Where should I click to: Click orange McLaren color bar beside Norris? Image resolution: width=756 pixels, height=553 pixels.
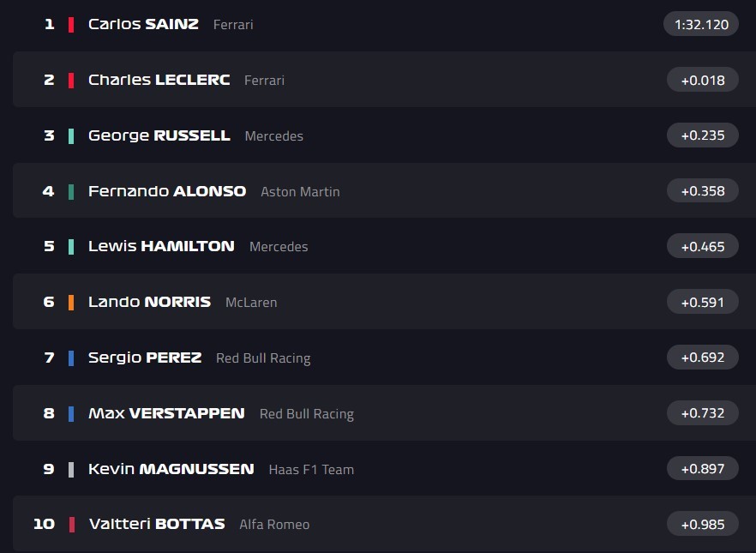(71, 302)
